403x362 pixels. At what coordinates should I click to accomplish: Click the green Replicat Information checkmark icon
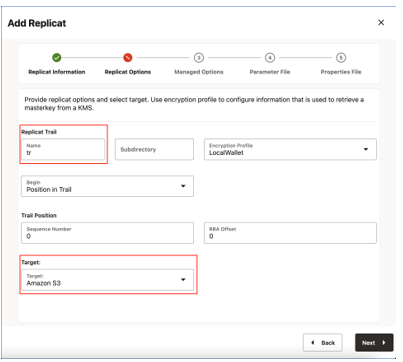click(x=57, y=58)
